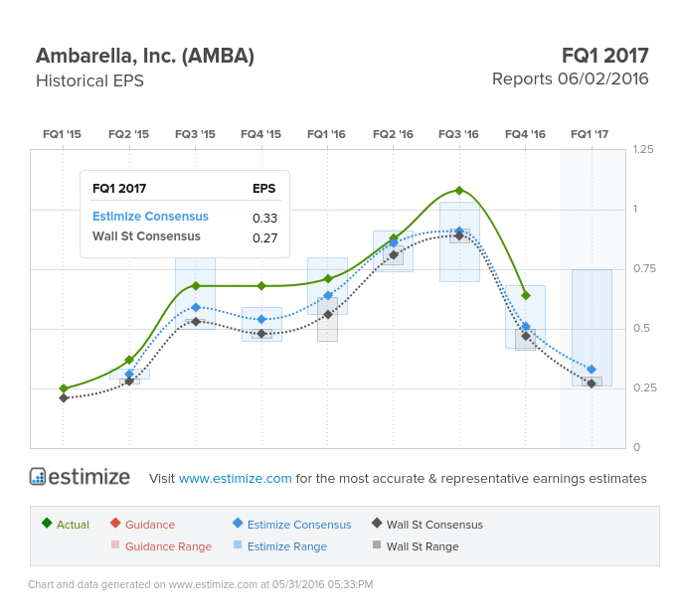This screenshot has height=616, width=681.
Task: Click the FQ1 2017 header
Action: pos(605,56)
